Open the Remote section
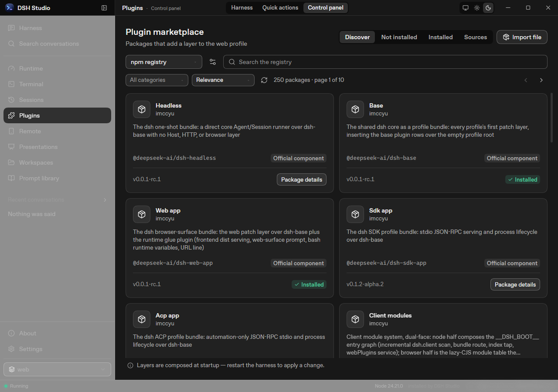Screen dimensions: 558x392 (57, 131)
